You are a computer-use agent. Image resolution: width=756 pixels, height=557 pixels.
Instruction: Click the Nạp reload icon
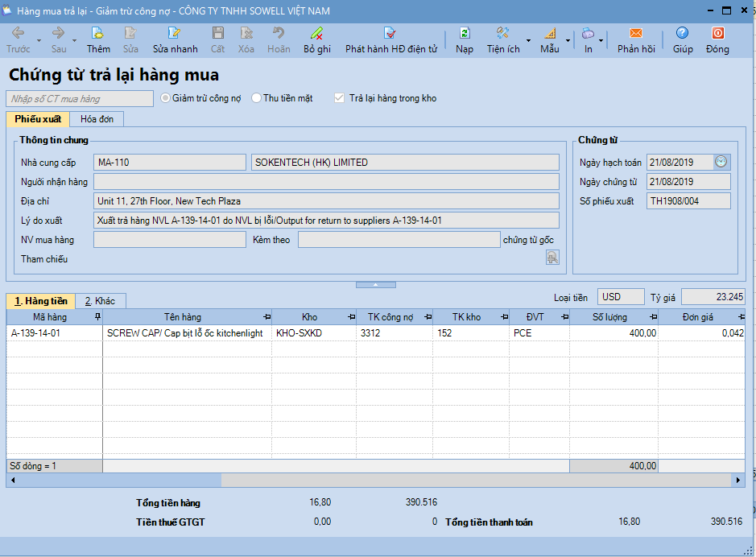pyautogui.click(x=465, y=34)
